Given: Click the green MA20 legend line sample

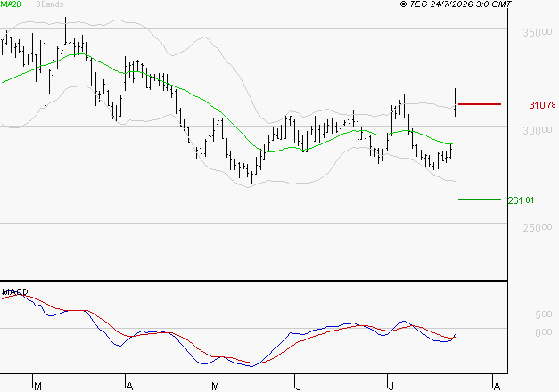Looking at the screenshot, I should tap(27, 4).
